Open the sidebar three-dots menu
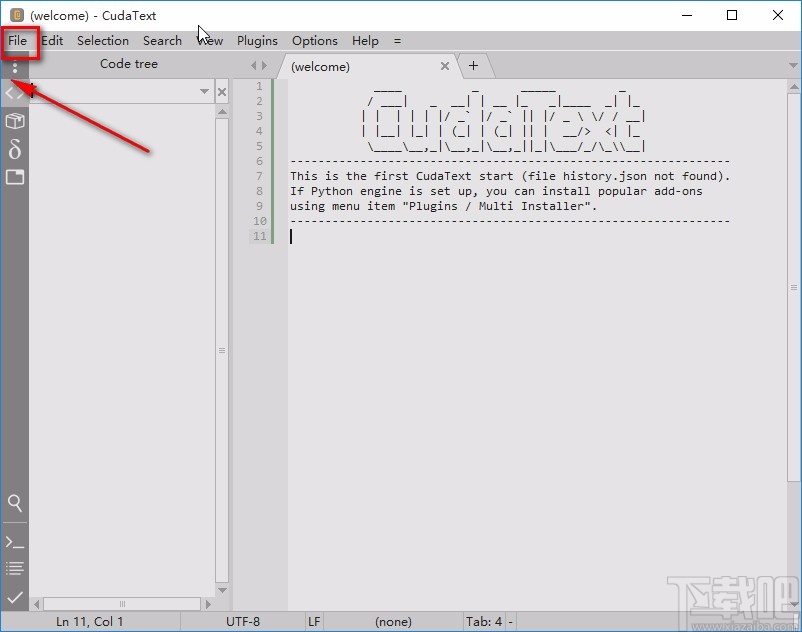Screen dimensions: 802x632 [x=15, y=67]
